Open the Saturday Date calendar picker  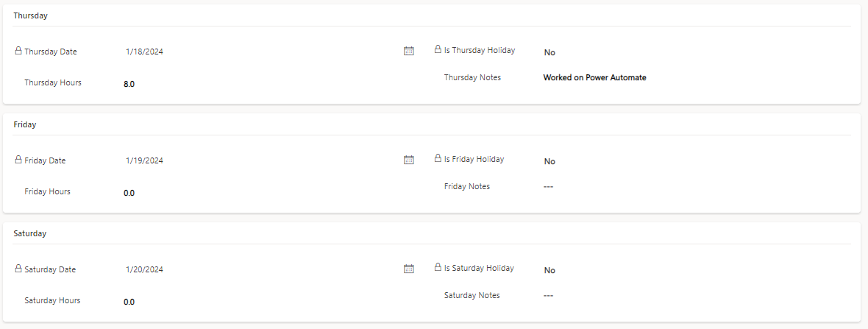(408, 269)
